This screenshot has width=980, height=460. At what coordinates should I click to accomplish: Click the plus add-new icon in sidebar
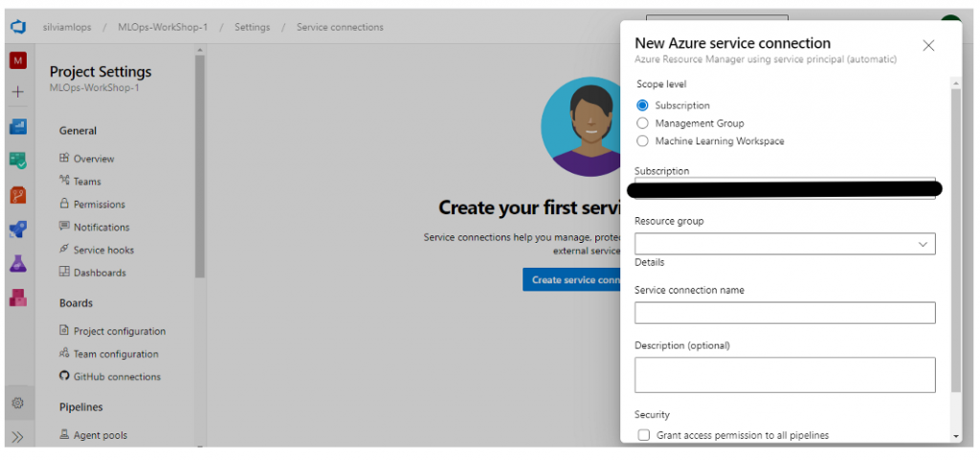point(18,93)
